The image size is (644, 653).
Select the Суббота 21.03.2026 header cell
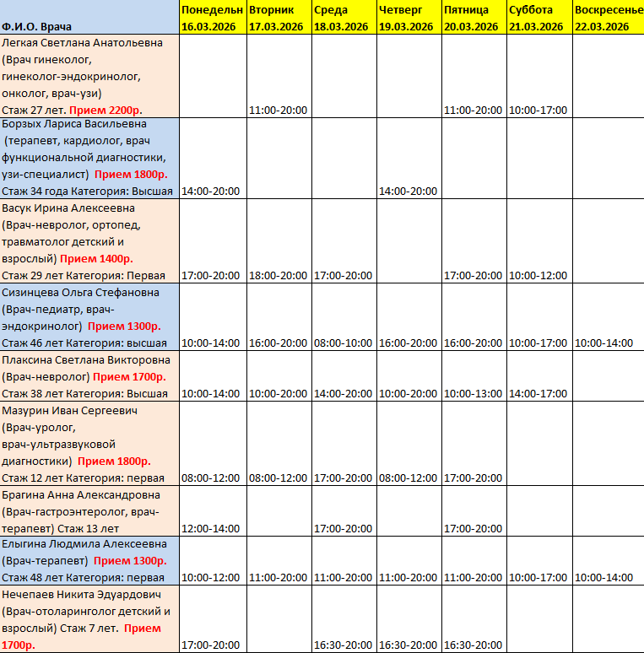(539, 18)
